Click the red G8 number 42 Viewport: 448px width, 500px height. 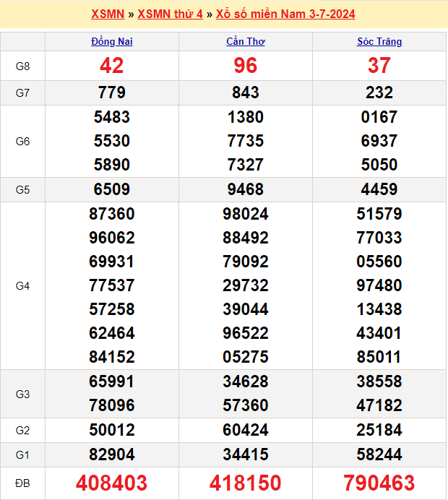coord(112,66)
